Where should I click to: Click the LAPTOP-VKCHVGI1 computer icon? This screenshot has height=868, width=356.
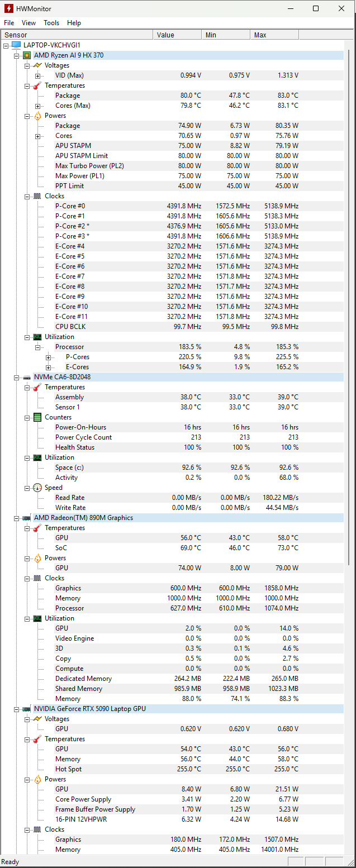tap(16, 45)
